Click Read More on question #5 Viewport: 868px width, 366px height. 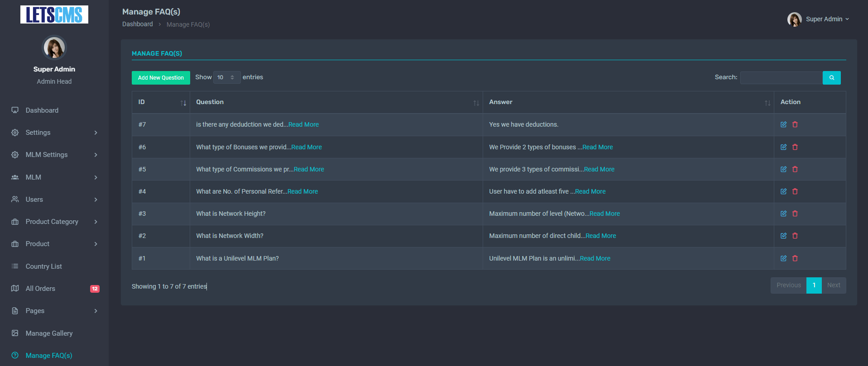tap(309, 169)
